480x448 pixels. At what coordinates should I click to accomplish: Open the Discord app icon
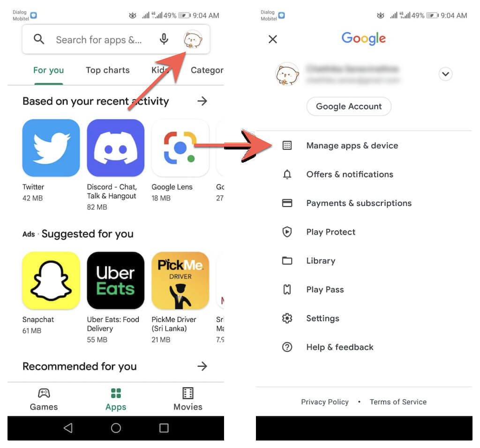116,148
